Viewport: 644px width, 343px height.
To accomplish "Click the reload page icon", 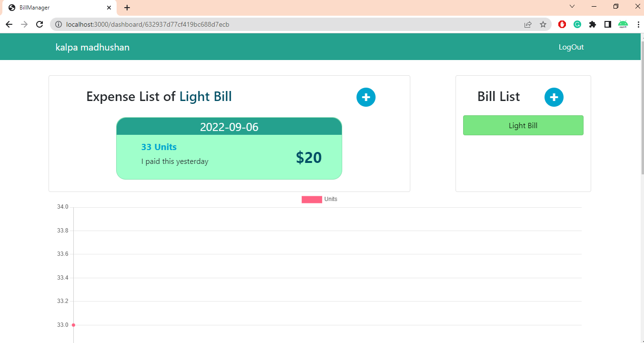I will pos(40,24).
